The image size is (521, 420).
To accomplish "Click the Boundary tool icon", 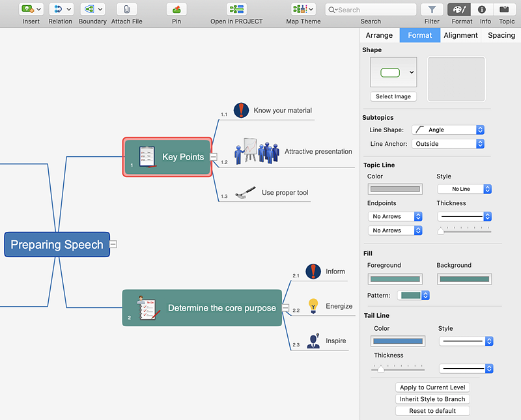I will [x=89, y=9].
